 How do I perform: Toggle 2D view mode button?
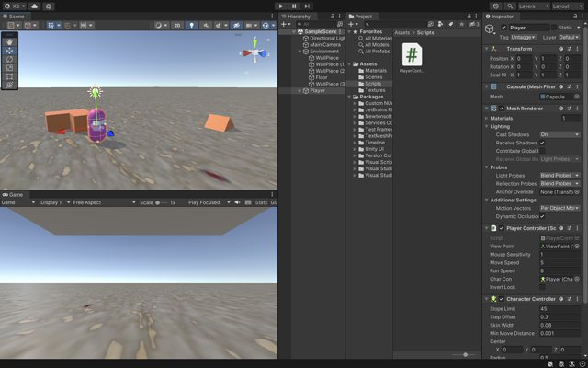click(x=177, y=26)
